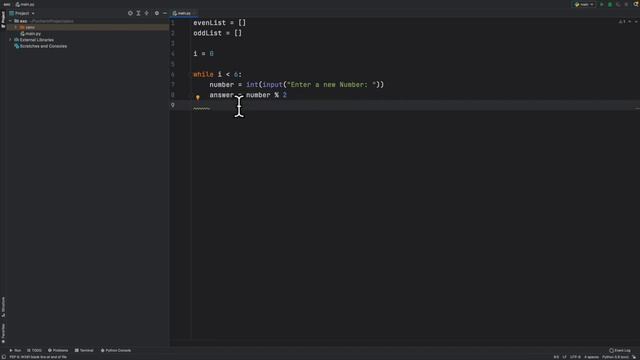
Task: Click the number = int(input(...)) line
Action: pos(297,84)
